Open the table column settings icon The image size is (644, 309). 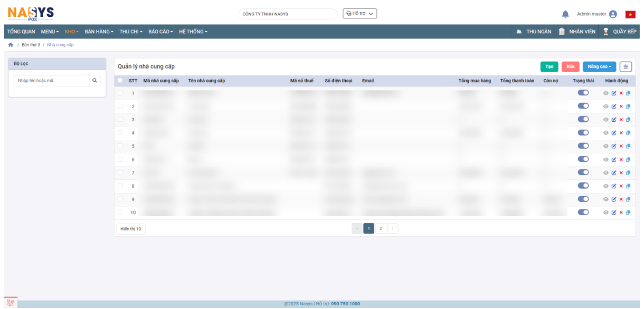[626, 67]
